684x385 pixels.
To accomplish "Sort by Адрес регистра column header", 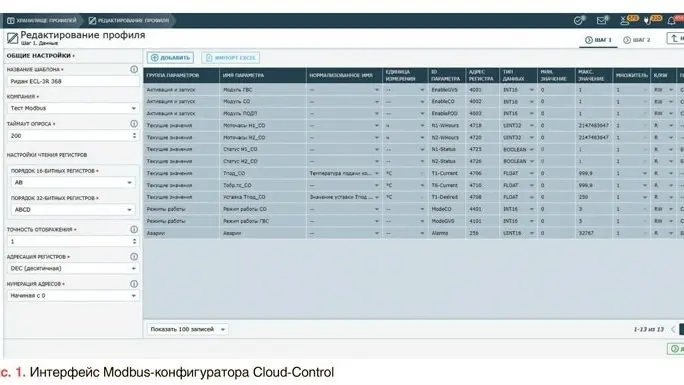I will click(x=482, y=75).
